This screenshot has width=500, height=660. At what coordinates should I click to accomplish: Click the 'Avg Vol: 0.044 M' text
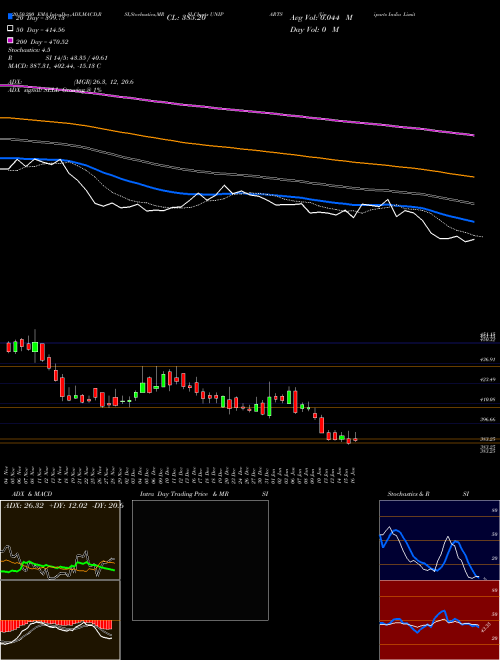[321, 18]
